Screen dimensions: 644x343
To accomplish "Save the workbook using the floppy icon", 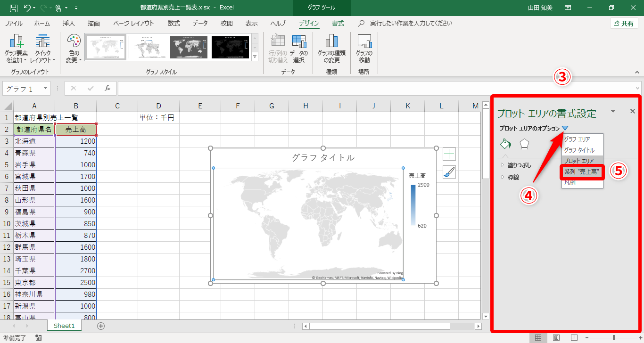I will 14,8.
